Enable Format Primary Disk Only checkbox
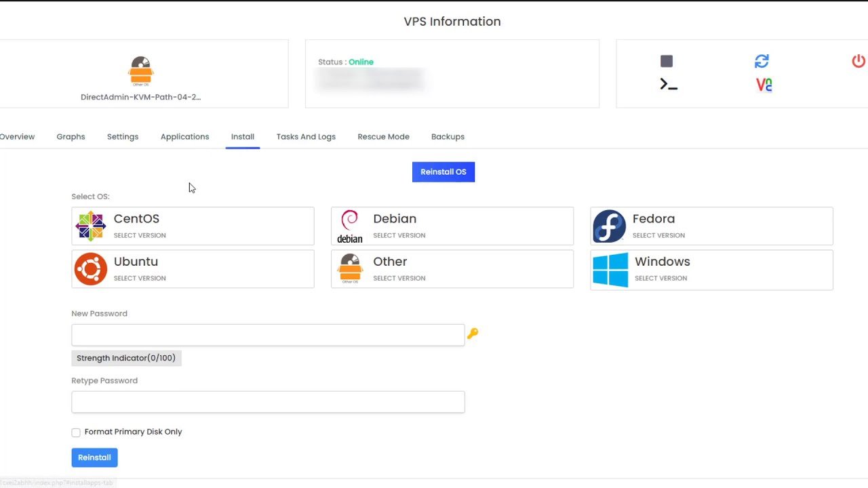 tap(76, 432)
